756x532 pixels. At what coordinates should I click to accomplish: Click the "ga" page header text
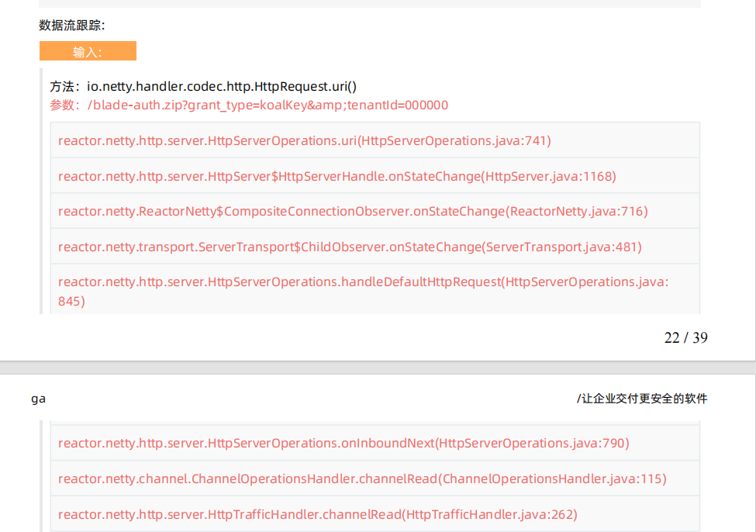38,399
